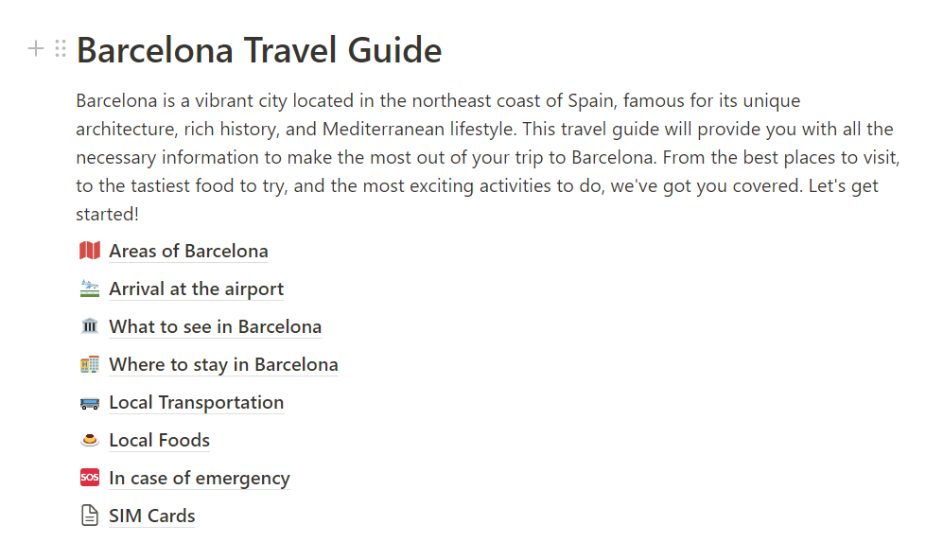Click the six-dot drag handle icon
This screenshot has width=943, height=560.
tap(61, 48)
